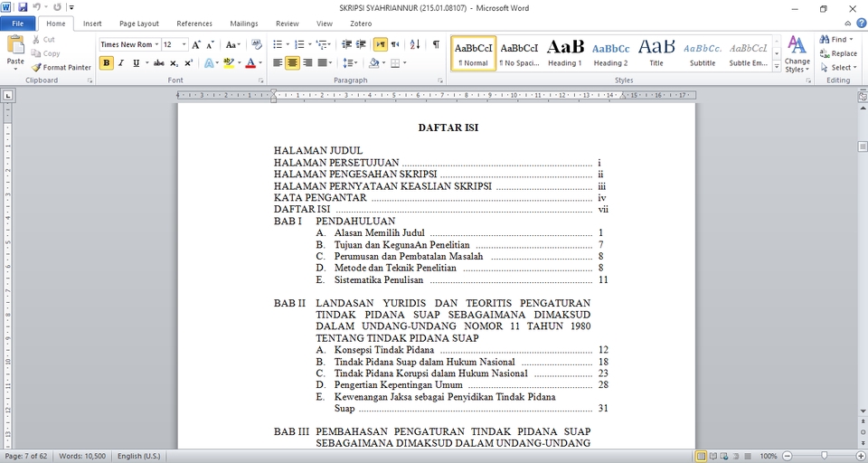Apply the No Spacing style
The image size is (868, 463).
519,53
